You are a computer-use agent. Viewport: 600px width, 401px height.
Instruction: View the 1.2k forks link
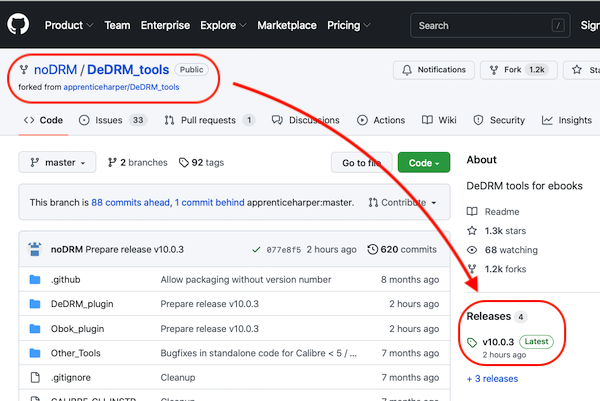(x=496, y=269)
